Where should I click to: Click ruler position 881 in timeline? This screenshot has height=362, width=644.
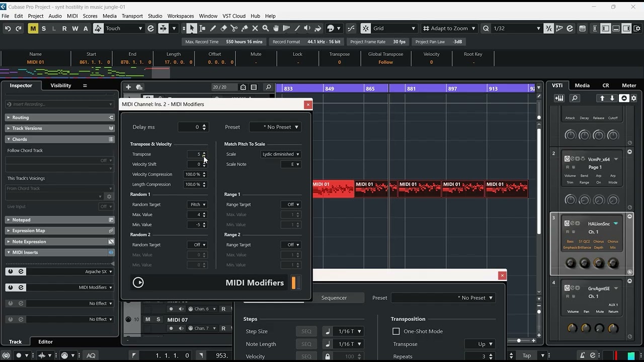[411, 88]
